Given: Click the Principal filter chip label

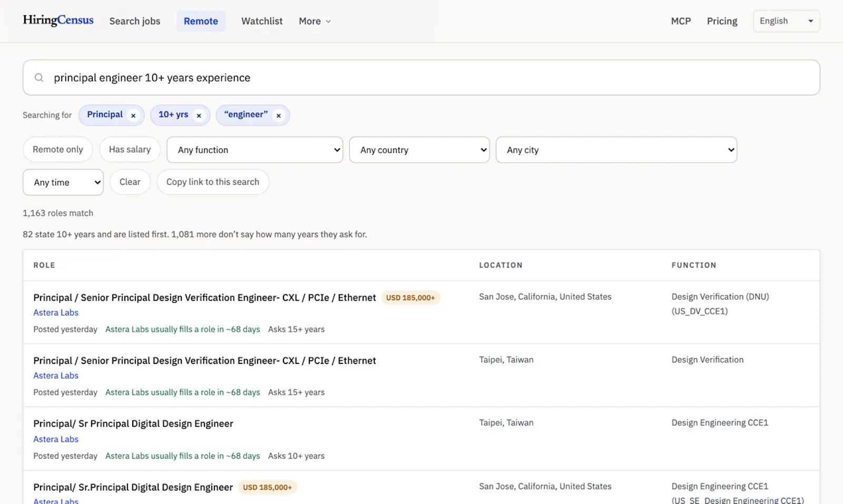Looking at the screenshot, I should pos(105,114).
